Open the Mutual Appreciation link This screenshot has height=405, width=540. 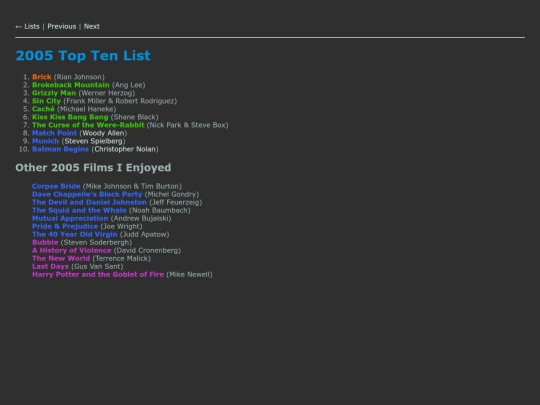(x=70, y=218)
